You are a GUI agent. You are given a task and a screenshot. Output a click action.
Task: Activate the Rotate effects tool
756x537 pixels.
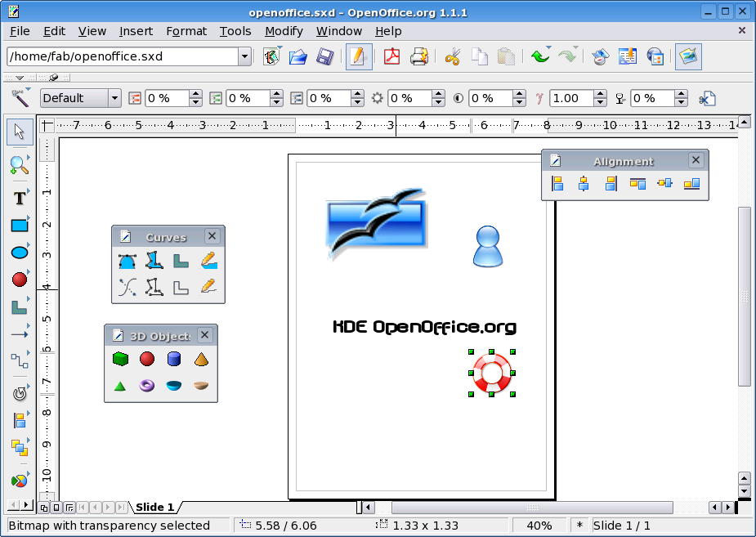[20, 394]
